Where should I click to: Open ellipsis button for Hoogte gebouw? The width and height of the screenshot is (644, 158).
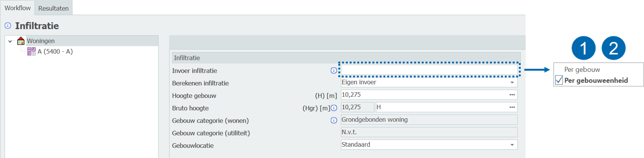(512, 95)
